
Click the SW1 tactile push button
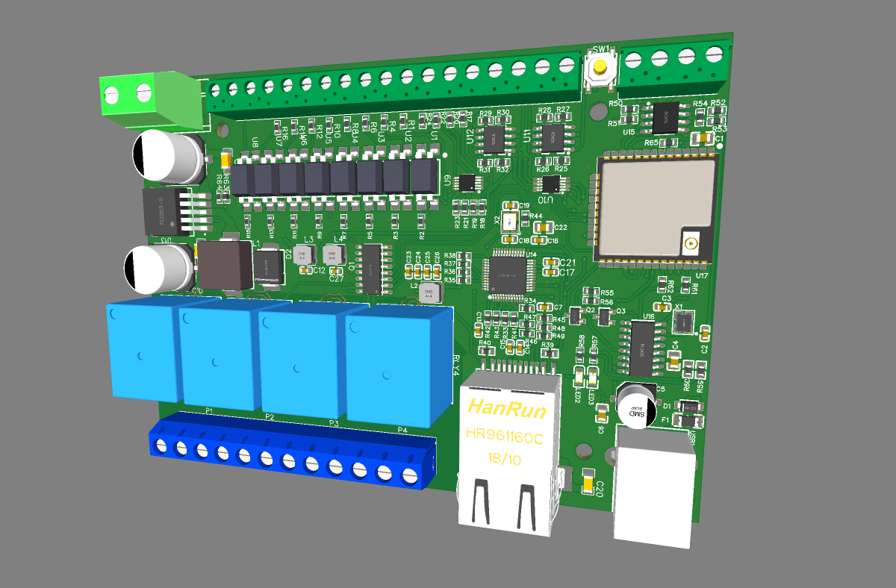click(600, 68)
